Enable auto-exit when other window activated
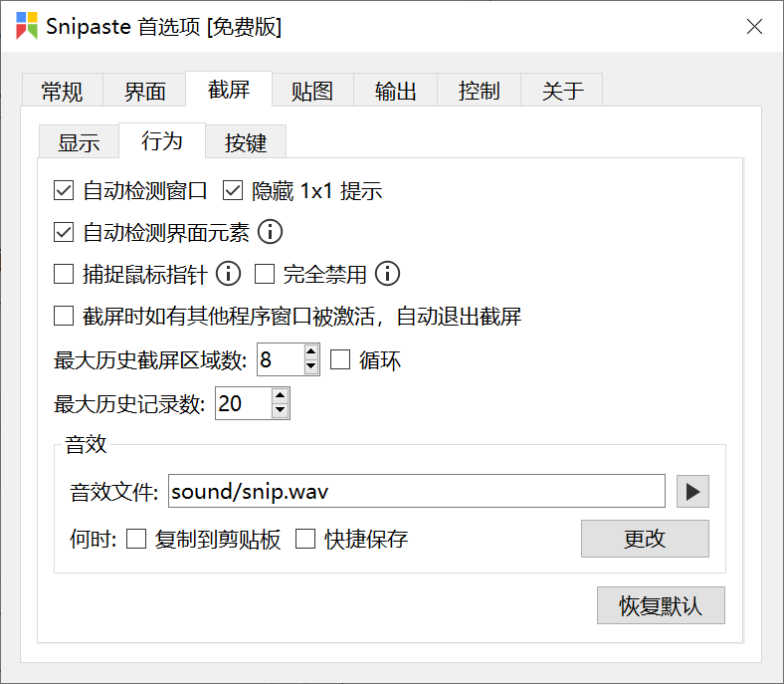This screenshot has width=784, height=684. click(64, 316)
